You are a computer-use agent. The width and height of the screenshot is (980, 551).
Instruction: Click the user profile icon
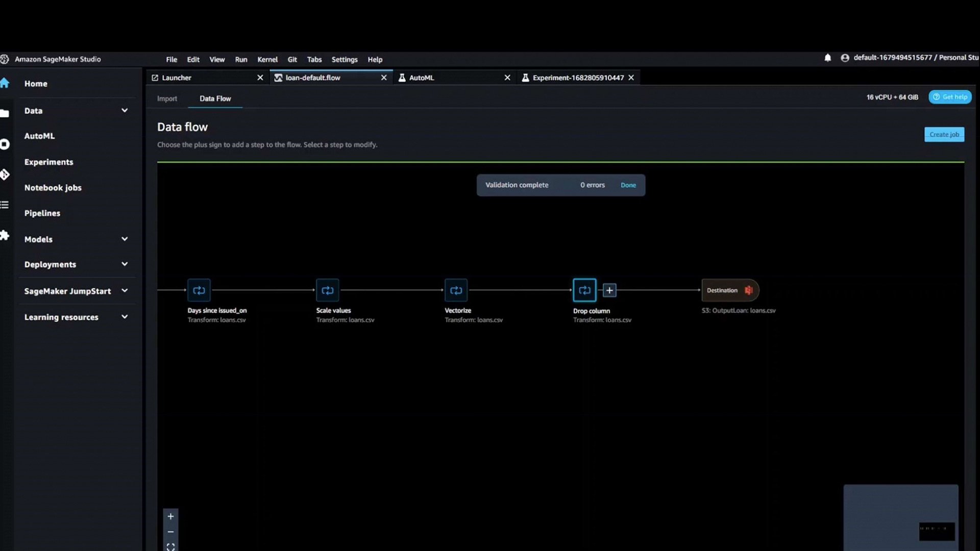[x=845, y=58]
